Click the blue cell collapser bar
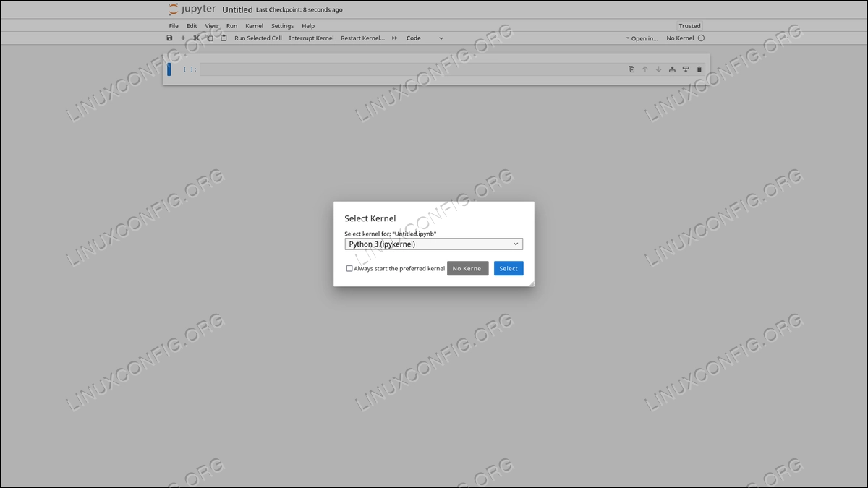The width and height of the screenshot is (868, 488). [169, 69]
